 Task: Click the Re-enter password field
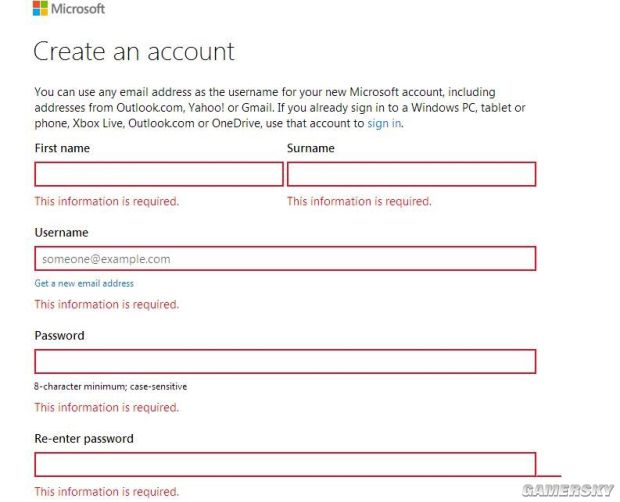[x=285, y=464]
